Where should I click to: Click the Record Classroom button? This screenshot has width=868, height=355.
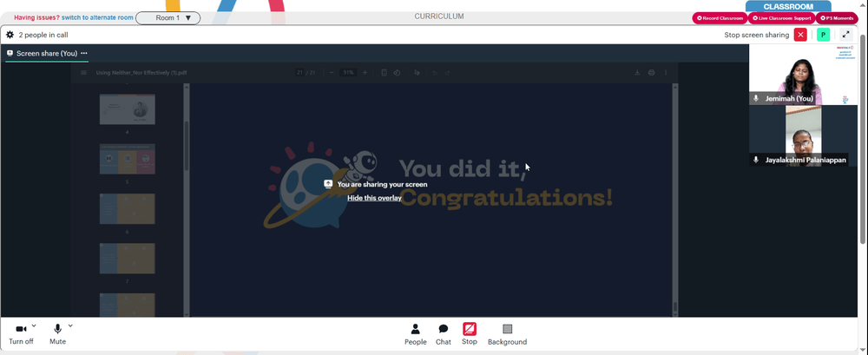(x=720, y=18)
